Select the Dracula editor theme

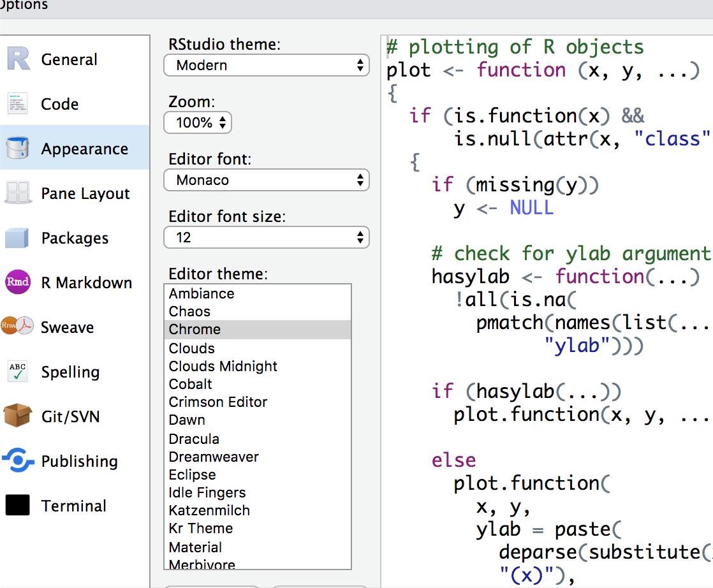(x=194, y=439)
